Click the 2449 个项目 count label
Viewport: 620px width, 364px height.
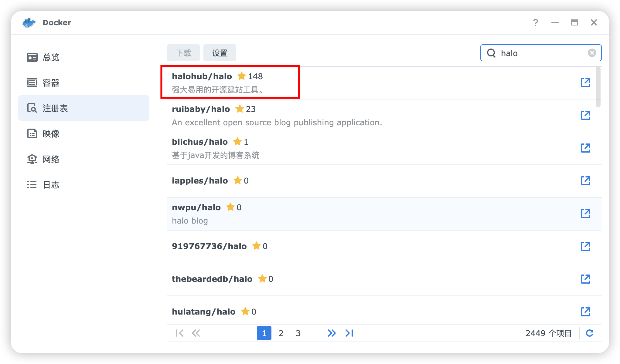tap(548, 333)
